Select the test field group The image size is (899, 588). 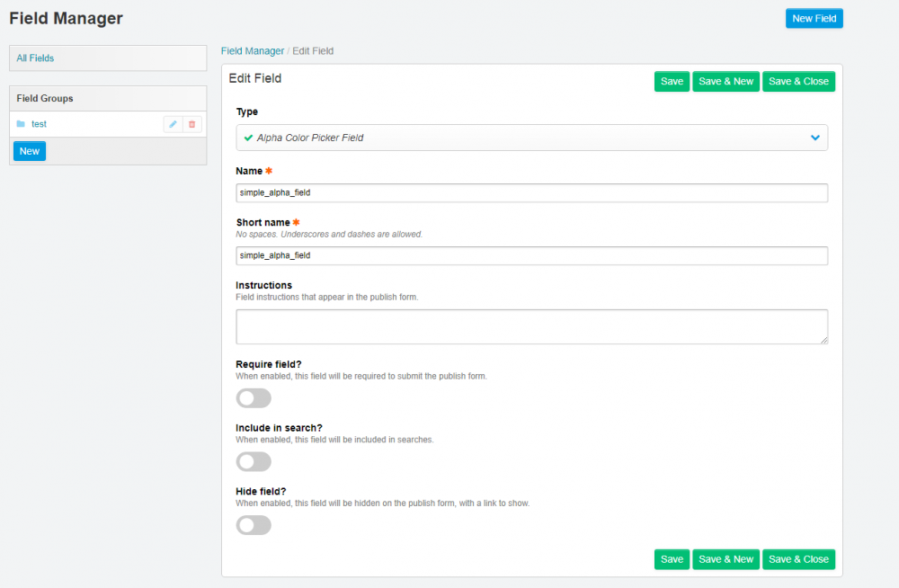pyautogui.click(x=39, y=124)
